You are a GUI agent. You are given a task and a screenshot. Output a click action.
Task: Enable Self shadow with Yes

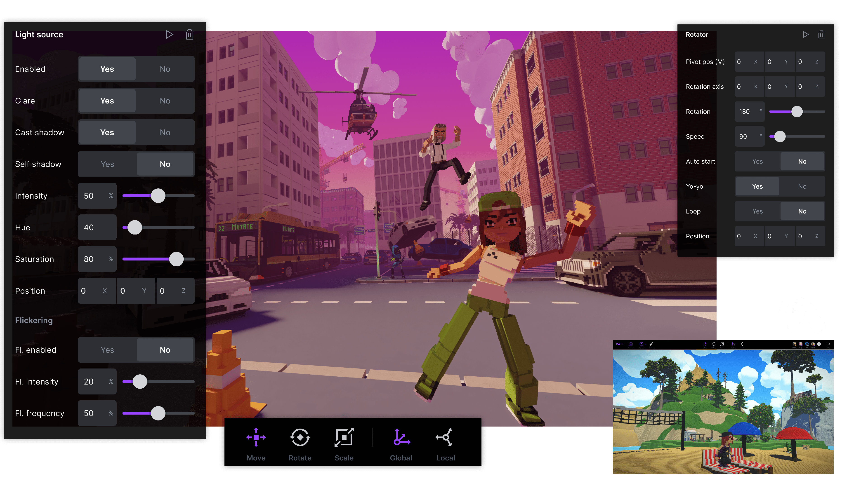(107, 164)
